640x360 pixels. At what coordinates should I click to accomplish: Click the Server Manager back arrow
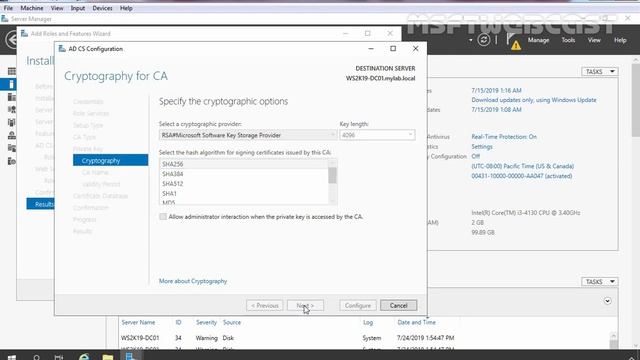pos(11,40)
